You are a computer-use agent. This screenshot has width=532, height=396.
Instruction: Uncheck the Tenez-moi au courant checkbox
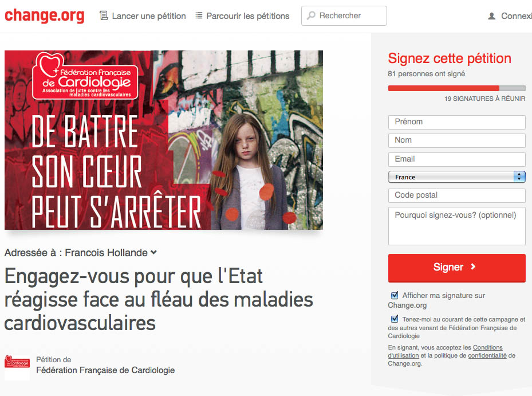tap(395, 319)
